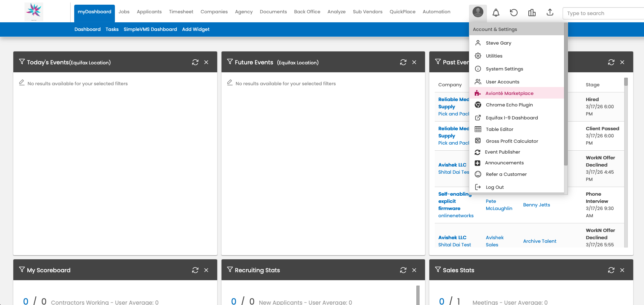Click the user profile avatar icon
Viewport: 644px width, 305px height.
click(478, 12)
